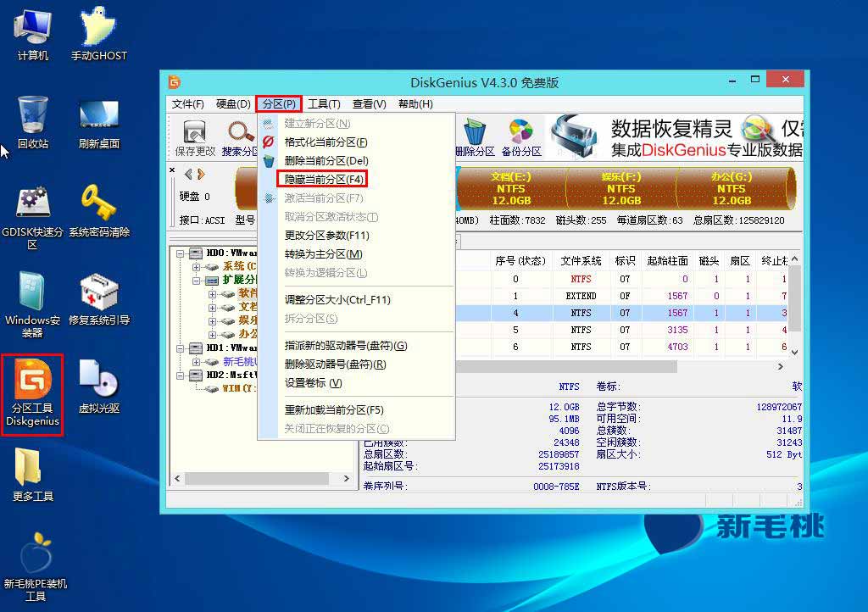Collapse the HD0 disk tree node
This screenshot has width=868, height=612.
tap(181, 253)
